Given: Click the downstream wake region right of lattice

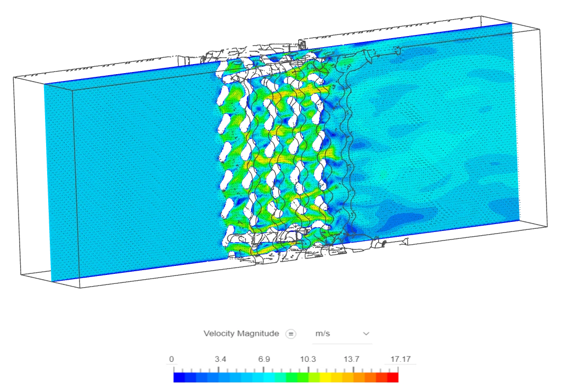Looking at the screenshot, I should click(434, 148).
